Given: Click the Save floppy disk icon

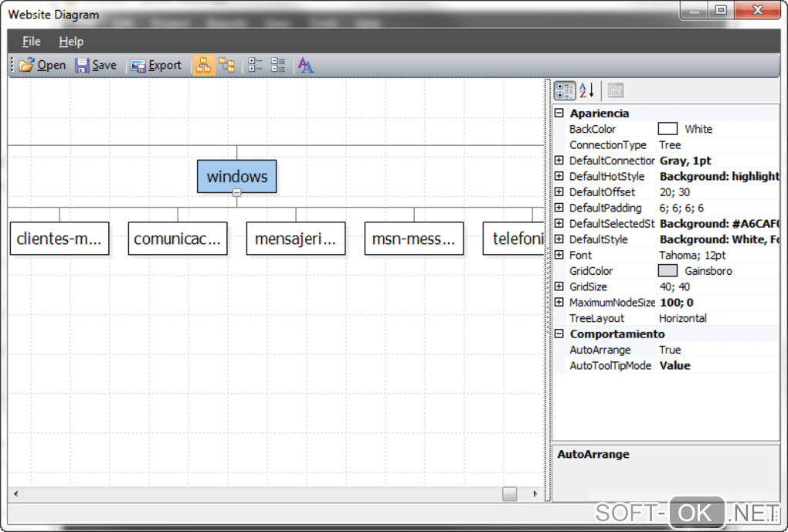Looking at the screenshot, I should (x=82, y=66).
